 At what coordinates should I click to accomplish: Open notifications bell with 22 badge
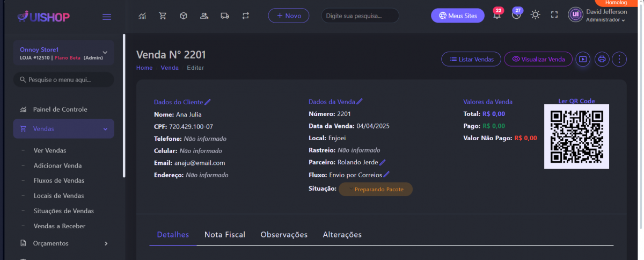click(x=497, y=15)
